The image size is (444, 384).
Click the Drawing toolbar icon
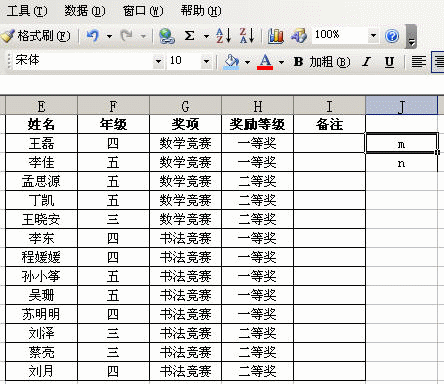point(299,36)
